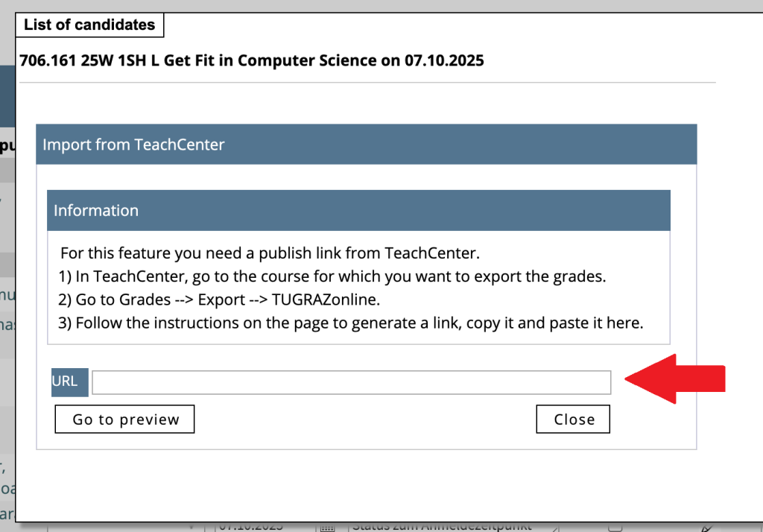This screenshot has width=763, height=532.
Task: Close the Import from TeachCenter dialog
Action: point(573,419)
